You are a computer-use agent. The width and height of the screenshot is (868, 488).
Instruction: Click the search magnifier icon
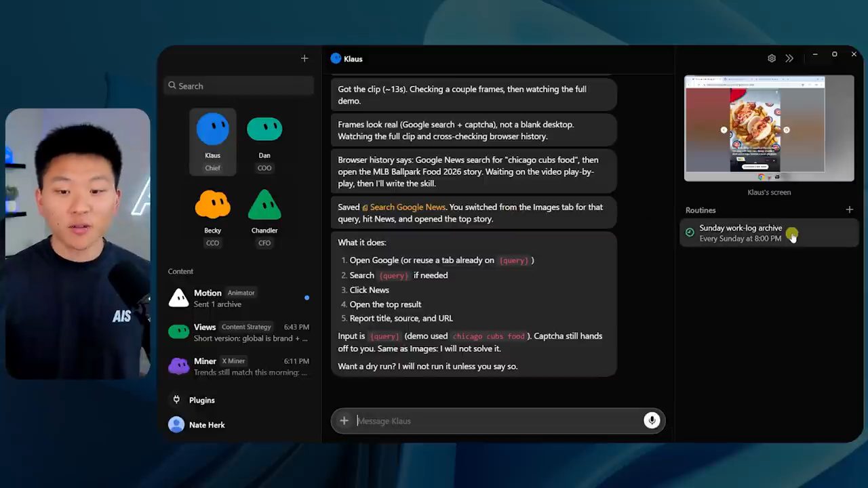coord(172,85)
